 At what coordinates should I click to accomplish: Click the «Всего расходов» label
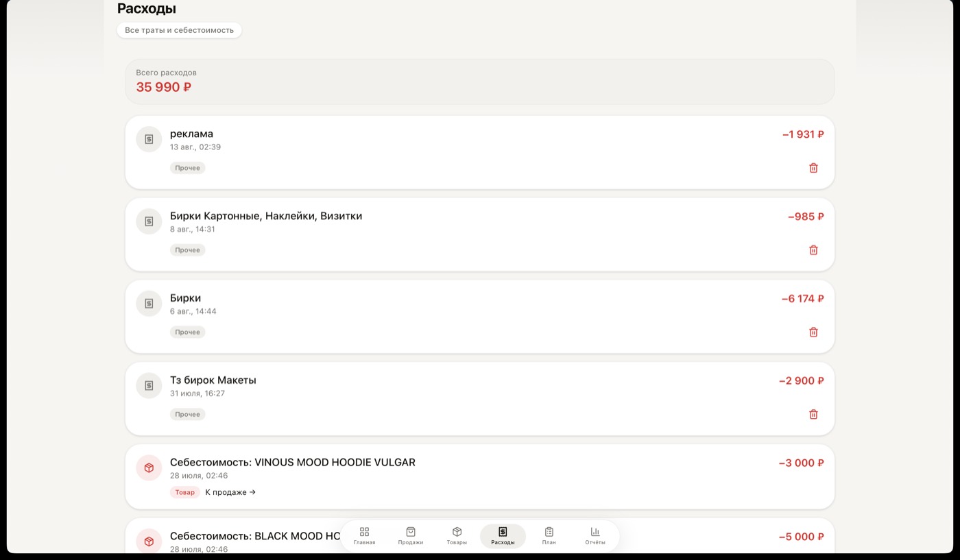167,73
